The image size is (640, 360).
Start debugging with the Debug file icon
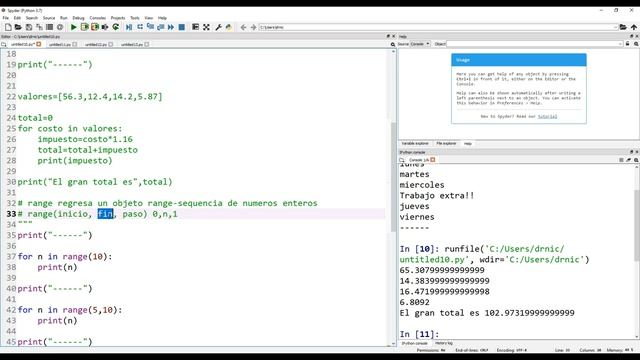click(129, 27)
